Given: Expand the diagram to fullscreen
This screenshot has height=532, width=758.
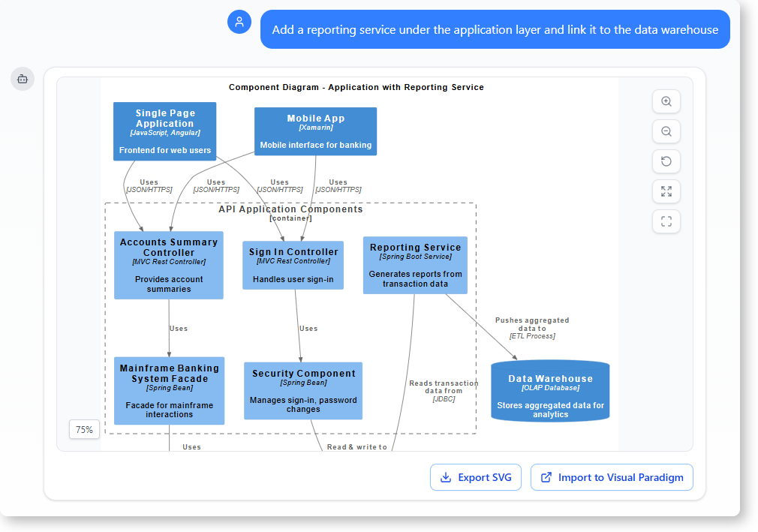Looking at the screenshot, I should tap(666, 191).
